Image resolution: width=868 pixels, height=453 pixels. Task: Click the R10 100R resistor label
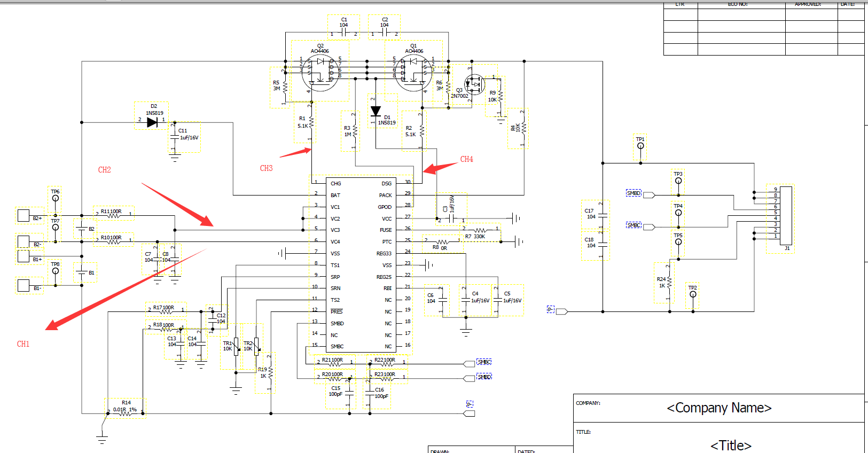111,238
